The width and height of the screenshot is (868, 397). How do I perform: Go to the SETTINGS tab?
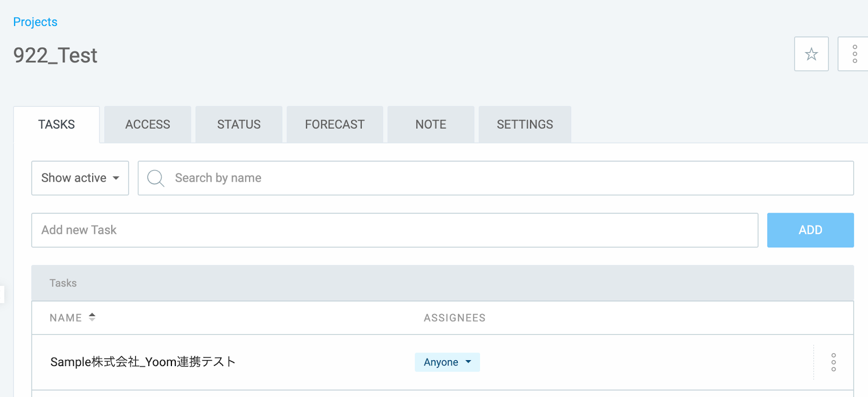click(525, 125)
